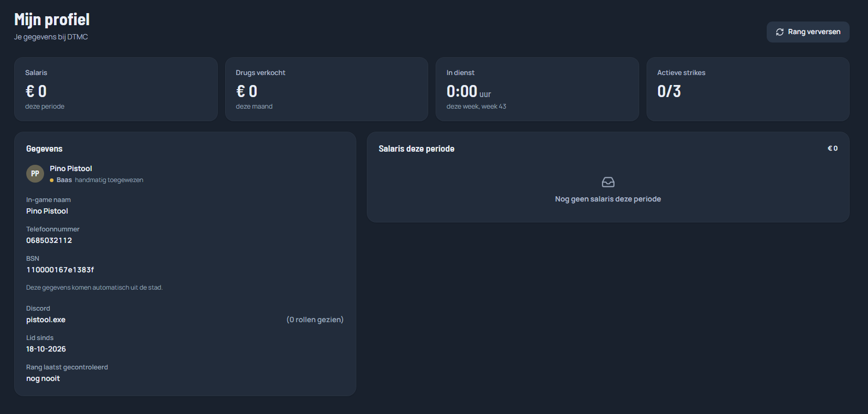Click the yellow rank dot beside Baas
868x414 pixels.
pos(51,180)
